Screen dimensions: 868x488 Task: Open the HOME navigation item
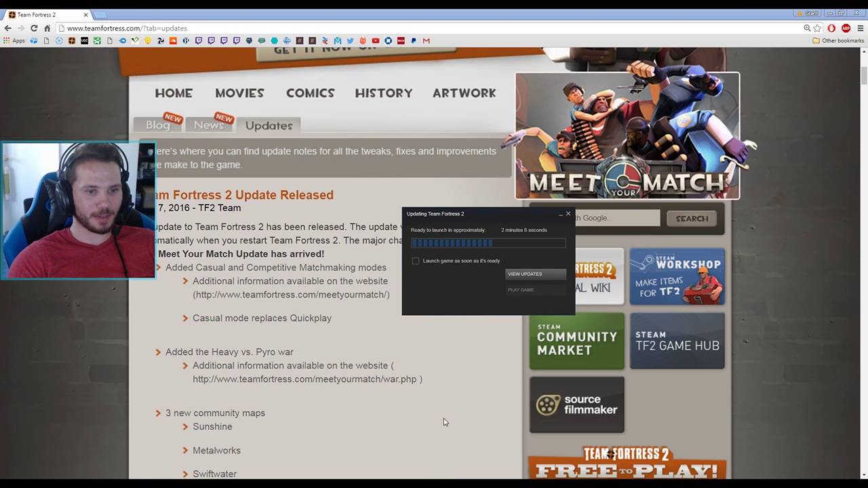pos(174,93)
